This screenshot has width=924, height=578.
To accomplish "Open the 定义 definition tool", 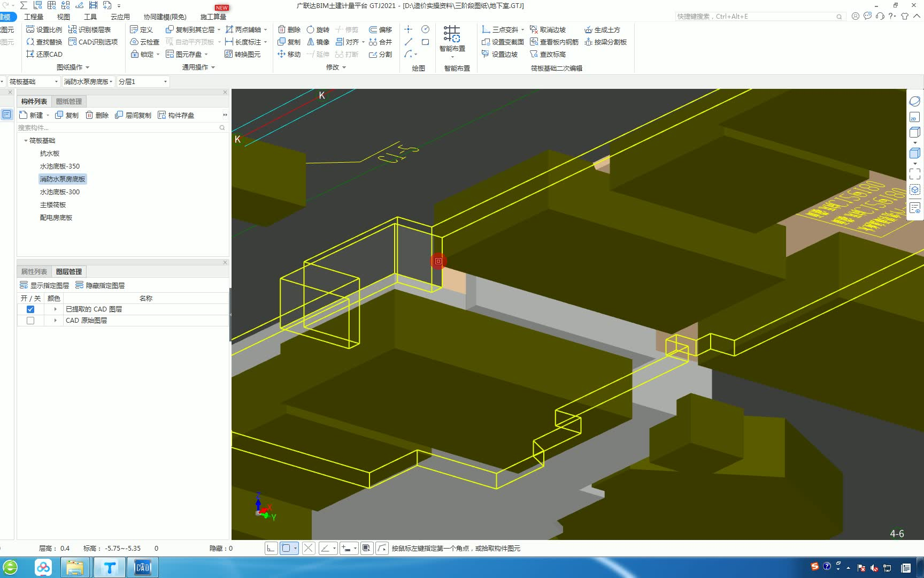I will point(141,29).
